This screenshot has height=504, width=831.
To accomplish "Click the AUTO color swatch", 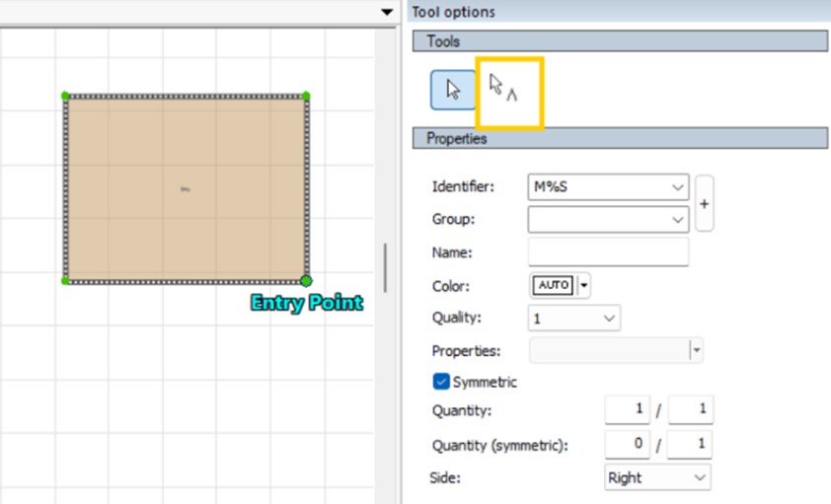I will (554, 286).
